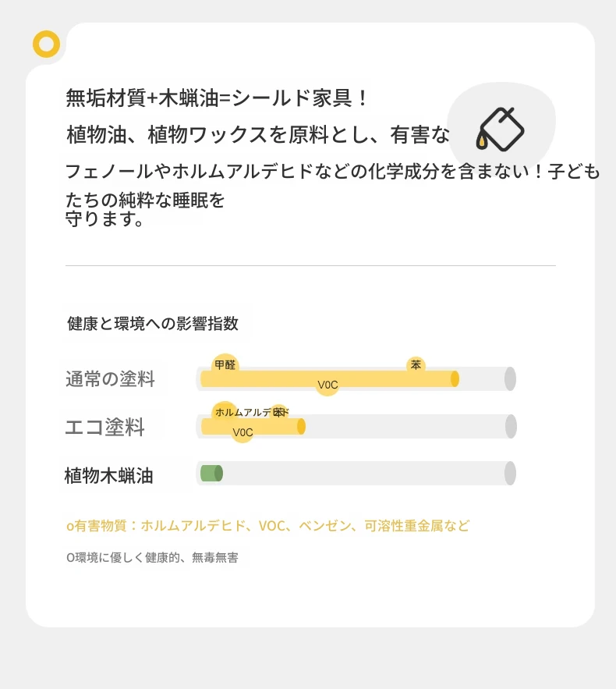Click the 甲醛 bubble on normal paint bar
The width and height of the screenshot is (616, 689).
point(225,364)
